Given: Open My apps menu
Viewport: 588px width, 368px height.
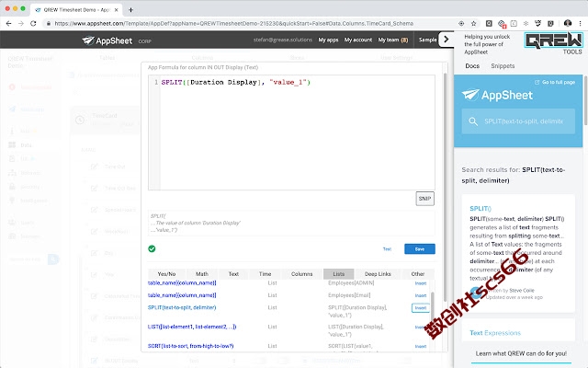Looking at the screenshot, I should pos(328,40).
